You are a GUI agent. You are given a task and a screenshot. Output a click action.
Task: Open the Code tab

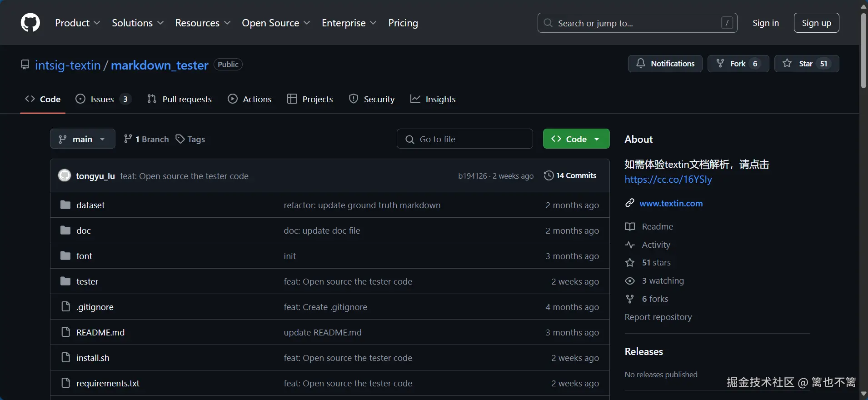(43, 99)
